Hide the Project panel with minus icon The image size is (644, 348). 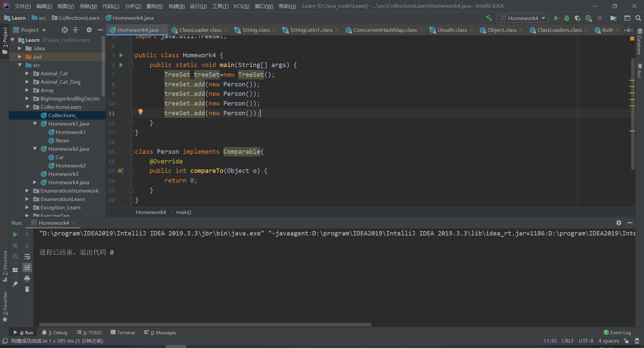[100, 30]
